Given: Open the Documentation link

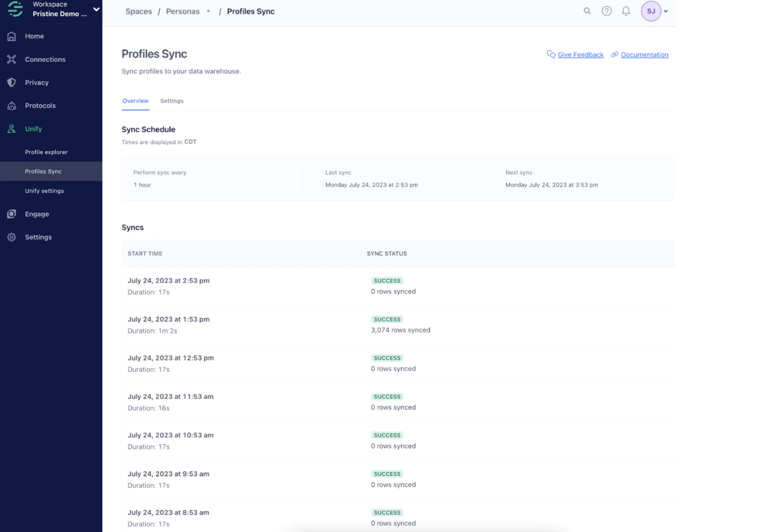Looking at the screenshot, I should click(x=644, y=54).
